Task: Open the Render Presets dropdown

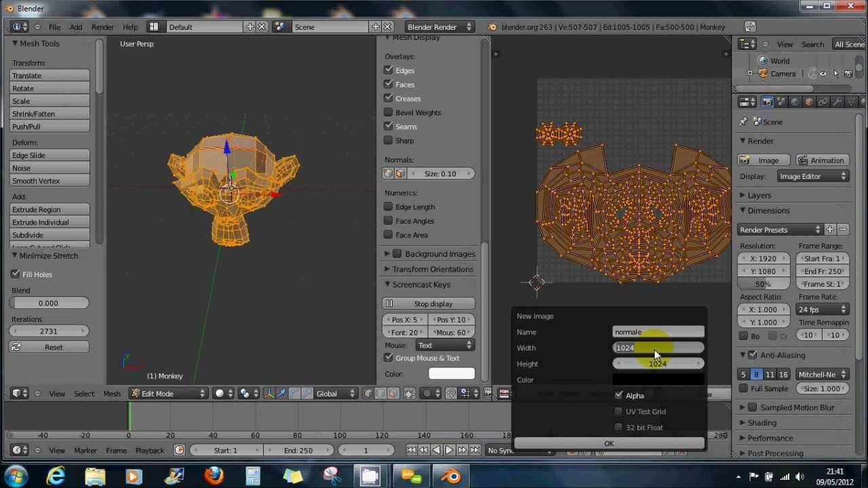Action: pyautogui.click(x=780, y=230)
